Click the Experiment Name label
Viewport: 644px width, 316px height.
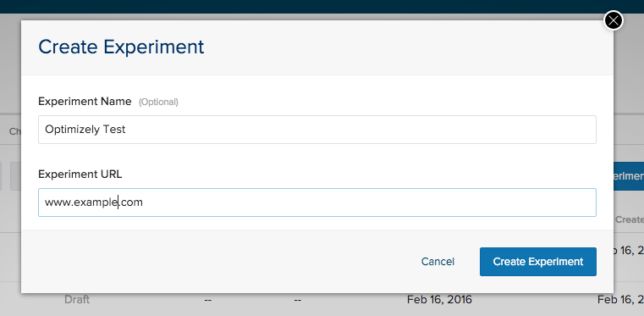[x=85, y=102]
